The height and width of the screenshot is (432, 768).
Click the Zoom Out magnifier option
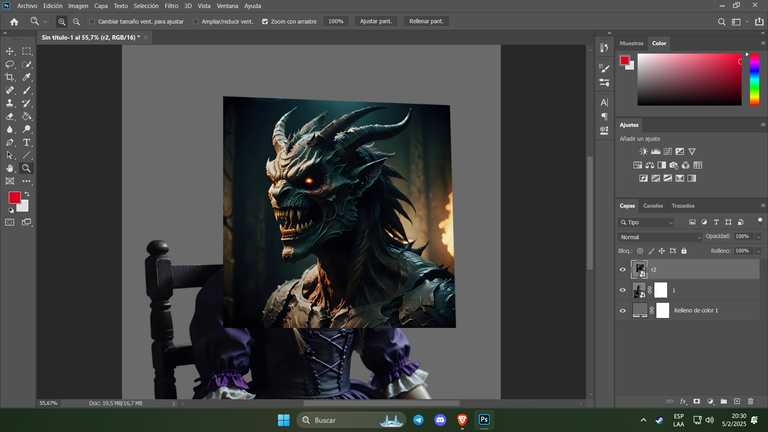click(76, 22)
